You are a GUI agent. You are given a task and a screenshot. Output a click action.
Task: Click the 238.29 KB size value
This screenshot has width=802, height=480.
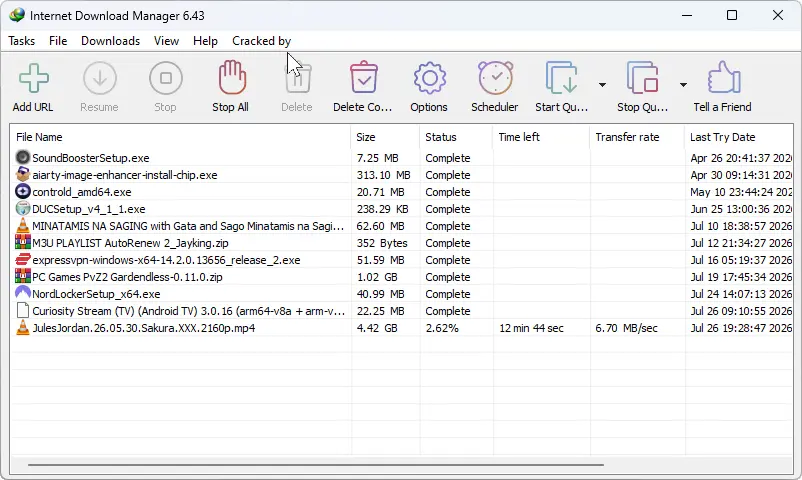(383, 209)
